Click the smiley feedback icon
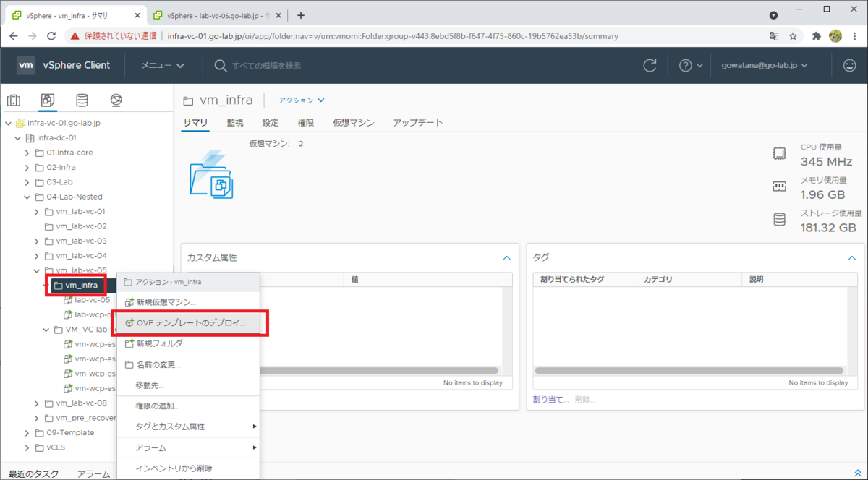The width and height of the screenshot is (868, 480). pyautogui.click(x=850, y=65)
